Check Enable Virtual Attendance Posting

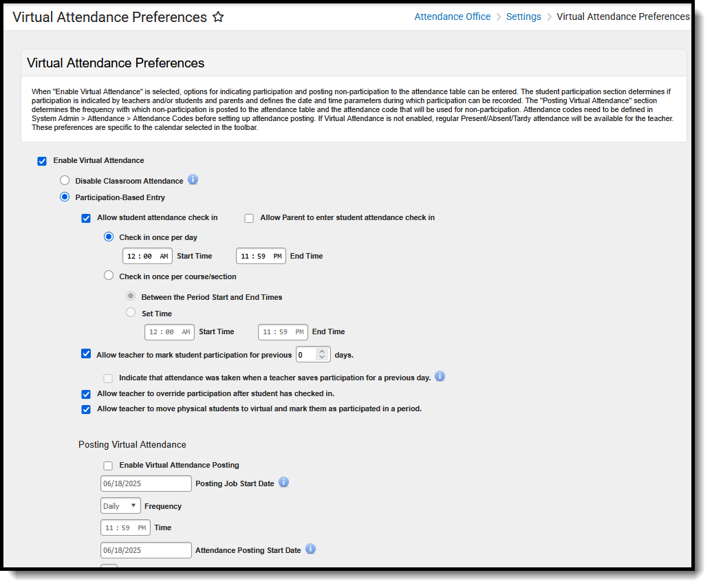pos(108,466)
